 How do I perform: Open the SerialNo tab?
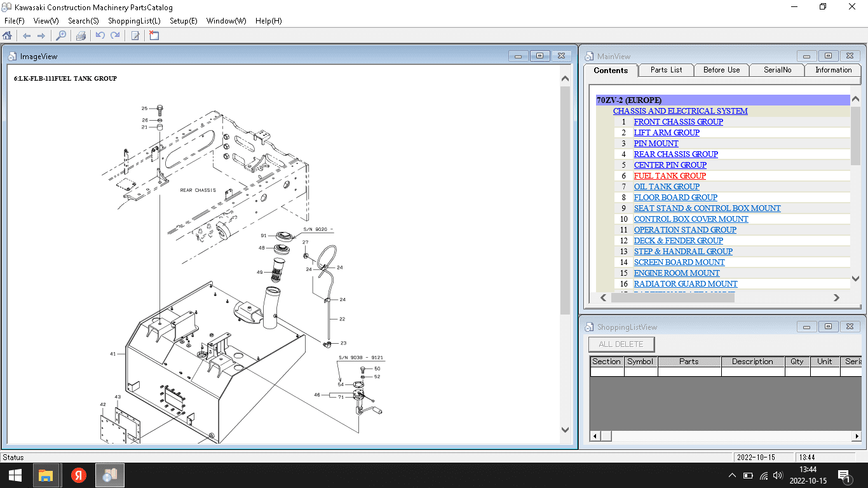pyautogui.click(x=777, y=70)
